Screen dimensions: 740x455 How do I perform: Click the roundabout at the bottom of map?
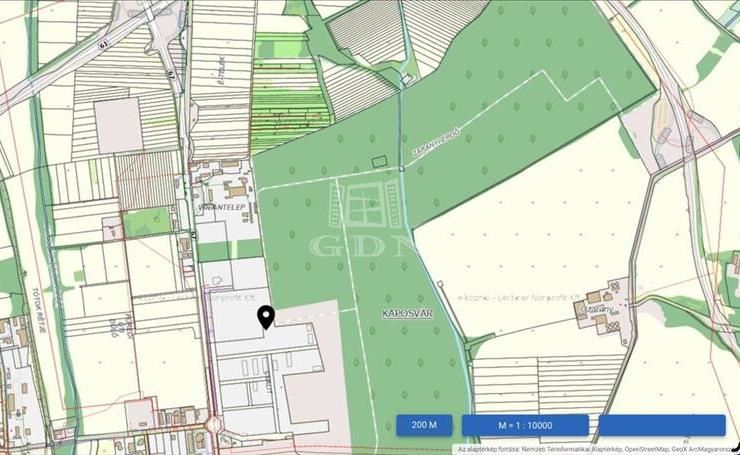(213, 426)
